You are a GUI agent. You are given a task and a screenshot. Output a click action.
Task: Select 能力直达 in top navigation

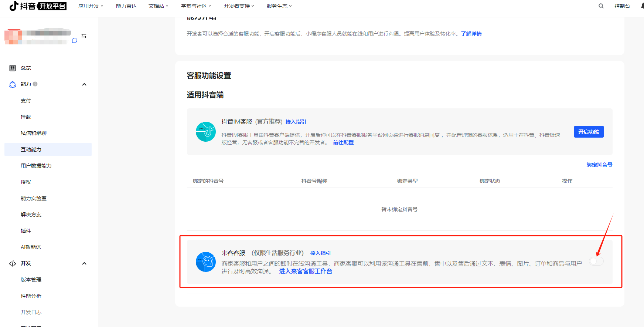126,6
